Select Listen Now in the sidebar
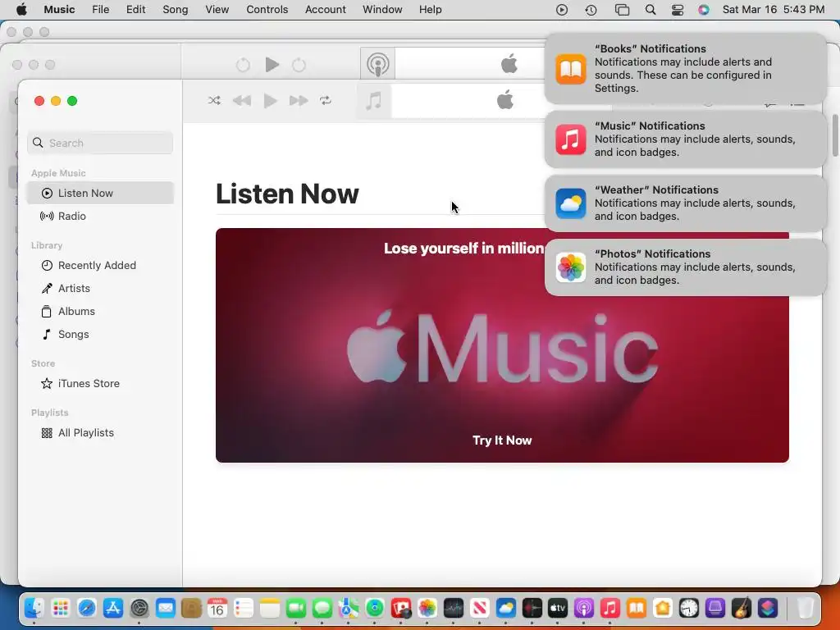Screen dimensions: 840x630 [x=100, y=193]
